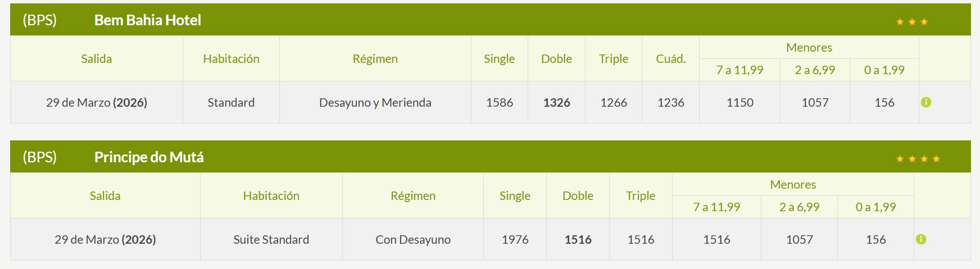
Task: Select Doble price 1516 for Principe
Action: [x=578, y=239]
